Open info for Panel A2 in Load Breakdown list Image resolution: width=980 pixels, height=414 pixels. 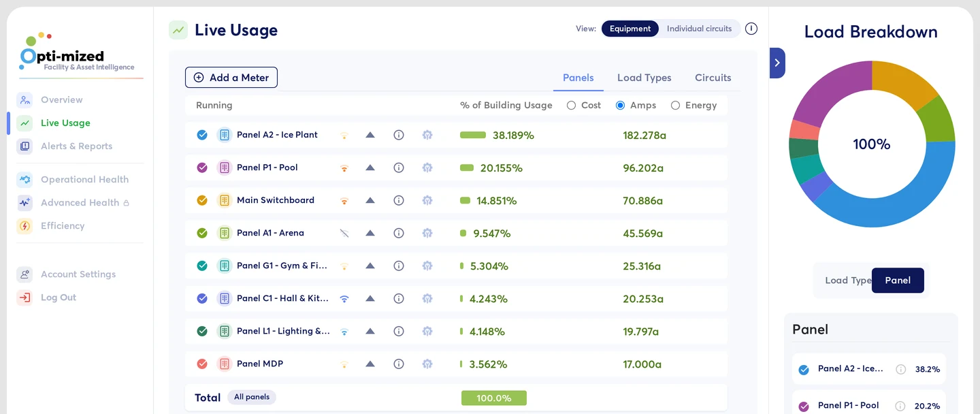pyautogui.click(x=901, y=369)
